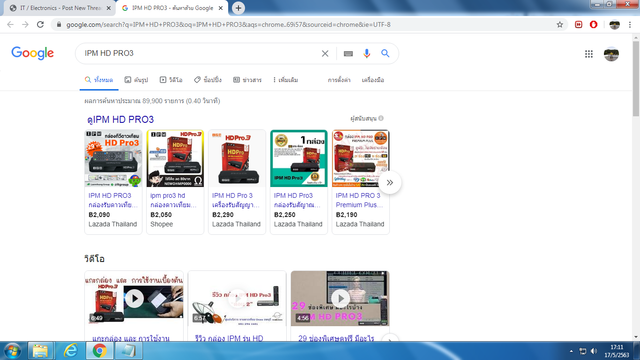Submit search with magnifier icon

pyautogui.click(x=385, y=53)
